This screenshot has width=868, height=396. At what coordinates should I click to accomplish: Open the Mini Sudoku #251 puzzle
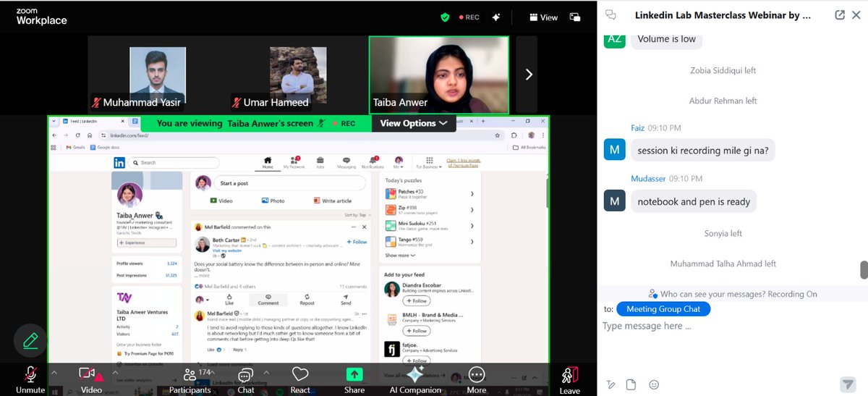coord(430,226)
